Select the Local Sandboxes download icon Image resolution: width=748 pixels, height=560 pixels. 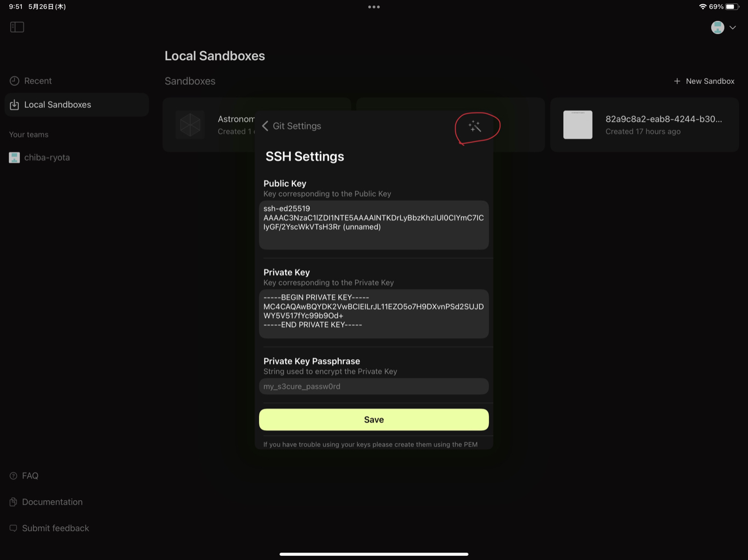14,105
